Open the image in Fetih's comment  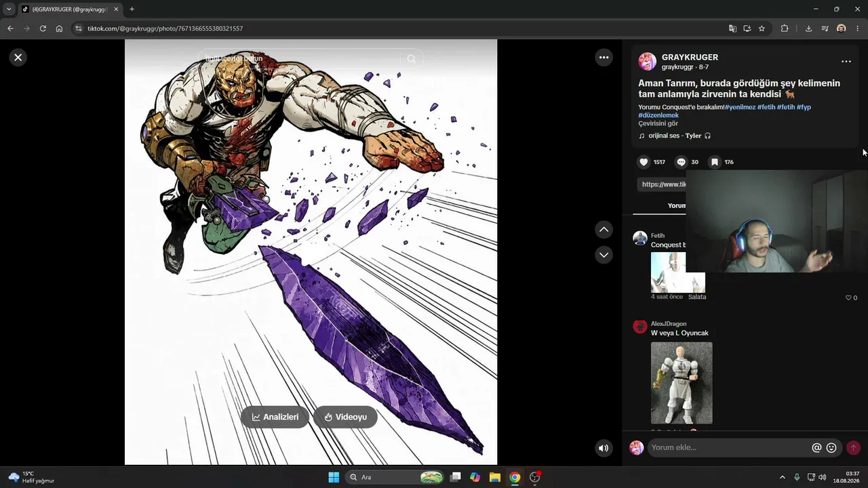tap(677, 272)
